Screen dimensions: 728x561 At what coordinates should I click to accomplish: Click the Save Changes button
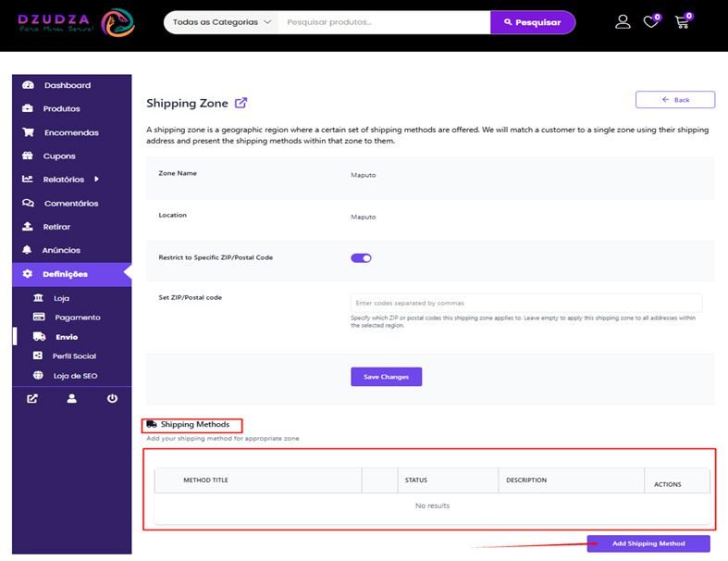click(387, 377)
